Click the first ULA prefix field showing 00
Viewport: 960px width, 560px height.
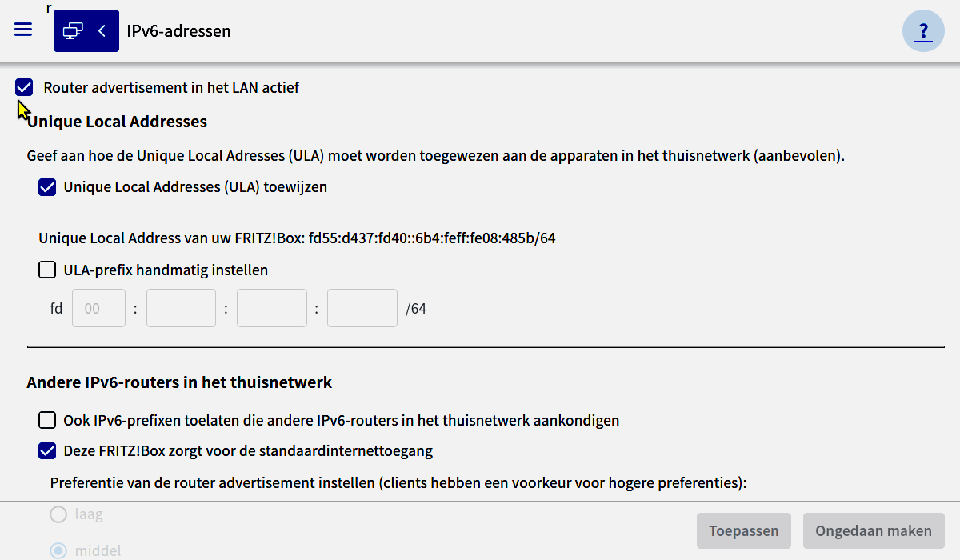[99, 308]
